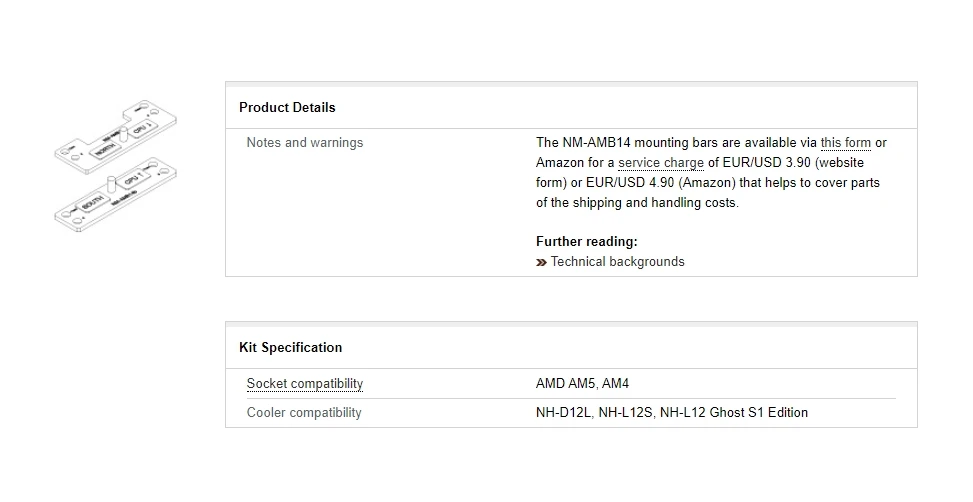Screen dimensions: 973x502
Task: Follow the "this form" link
Action: (x=845, y=143)
